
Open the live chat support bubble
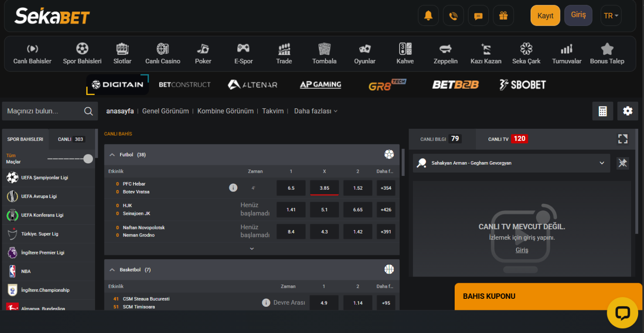point(622,313)
